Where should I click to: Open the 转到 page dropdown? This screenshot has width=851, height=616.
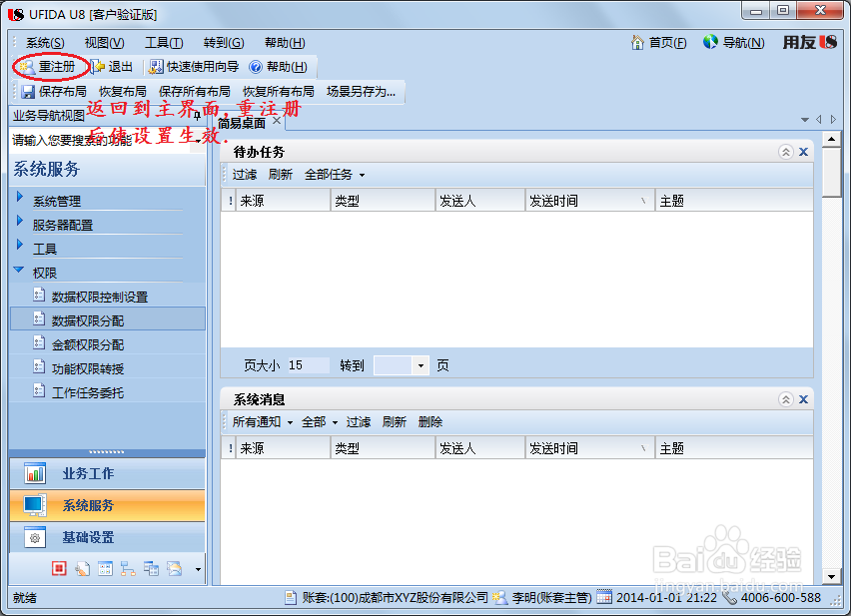click(421, 365)
